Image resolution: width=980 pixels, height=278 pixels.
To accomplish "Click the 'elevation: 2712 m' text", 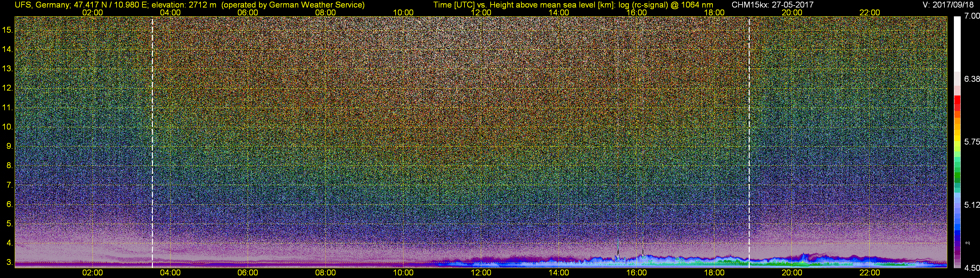I will point(184,5).
